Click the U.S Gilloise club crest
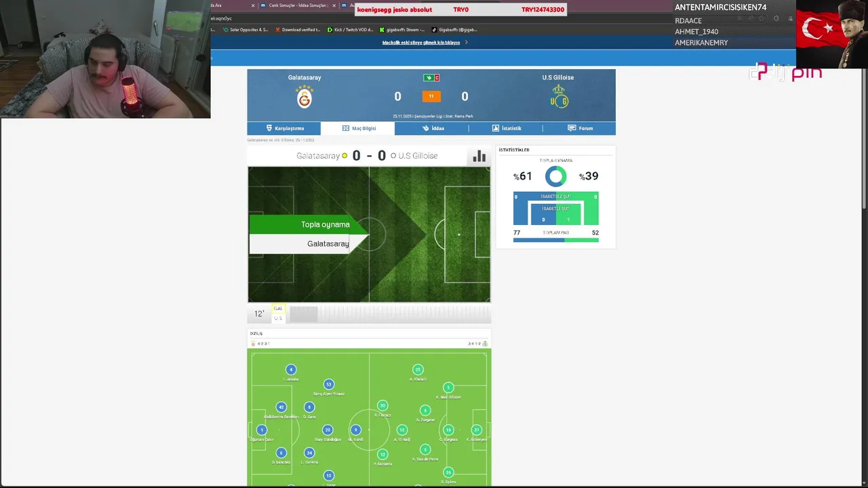Viewport: 868px width, 488px height. pyautogui.click(x=558, y=98)
